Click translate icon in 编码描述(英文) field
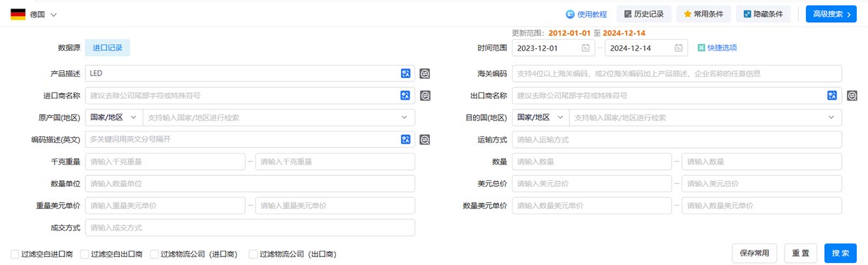Screen dimensions: 868x265 406,139
